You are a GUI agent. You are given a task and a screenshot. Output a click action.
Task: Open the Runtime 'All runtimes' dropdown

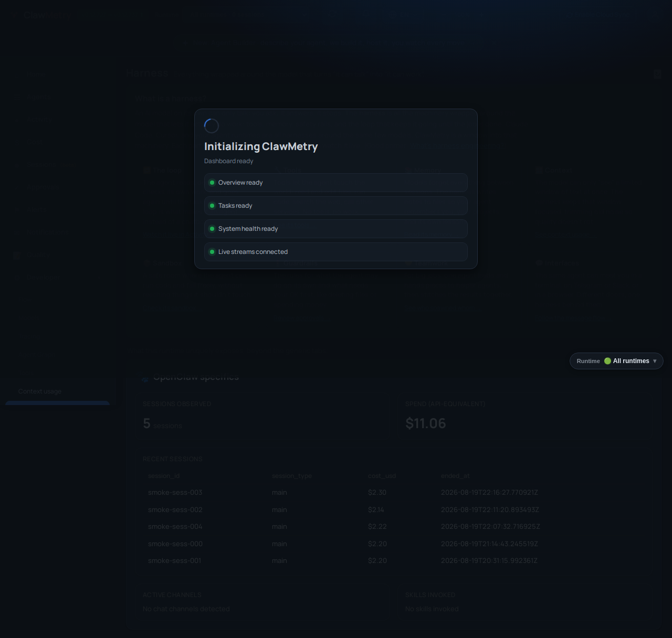[616, 361]
